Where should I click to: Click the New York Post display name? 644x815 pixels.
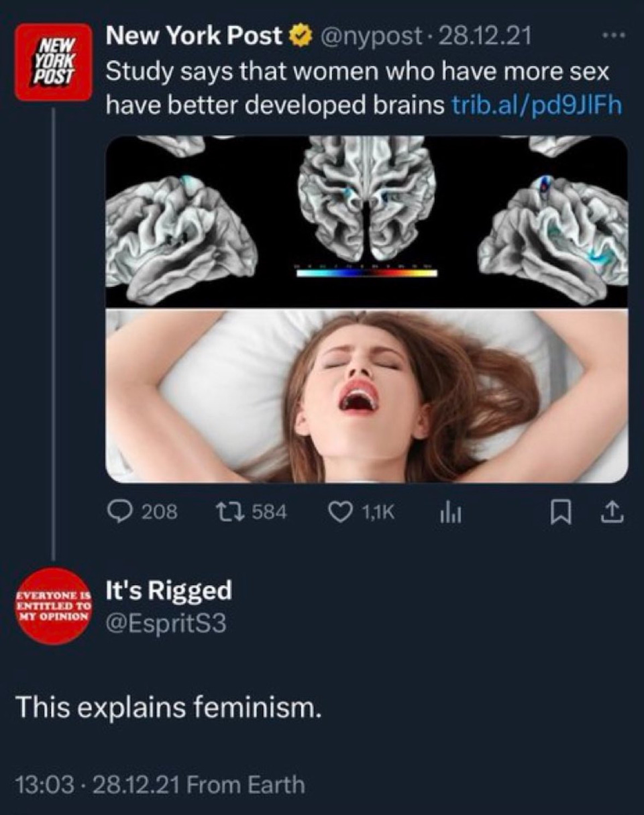pos(194,36)
